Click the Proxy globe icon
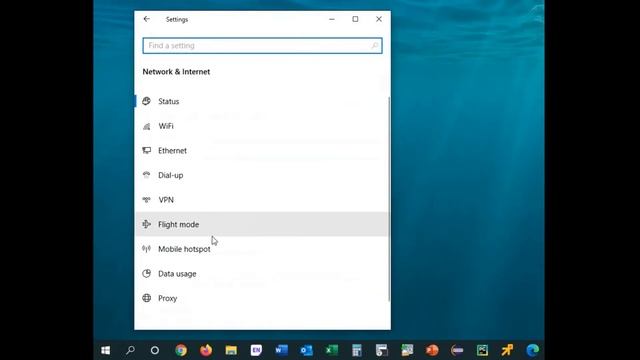This screenshot has width=640, height=360. [x=147, y=298]
